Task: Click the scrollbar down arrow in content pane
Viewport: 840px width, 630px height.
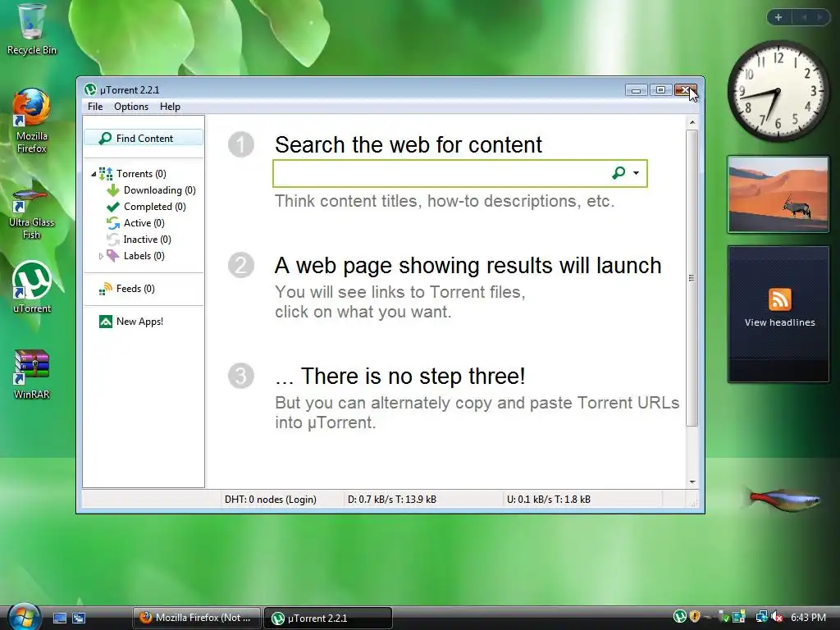Action: pyautogui.click(x=692, y=482)
